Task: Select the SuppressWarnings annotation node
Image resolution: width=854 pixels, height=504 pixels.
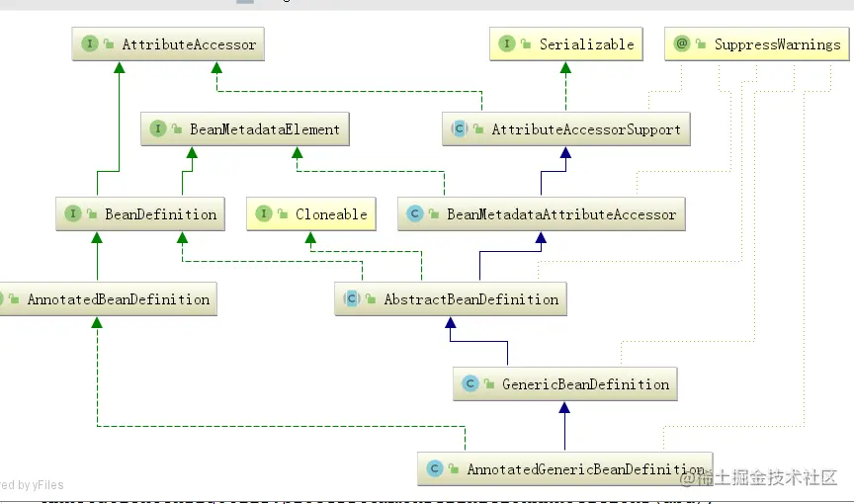Action: pyautogui.click(x=756, y=44)
